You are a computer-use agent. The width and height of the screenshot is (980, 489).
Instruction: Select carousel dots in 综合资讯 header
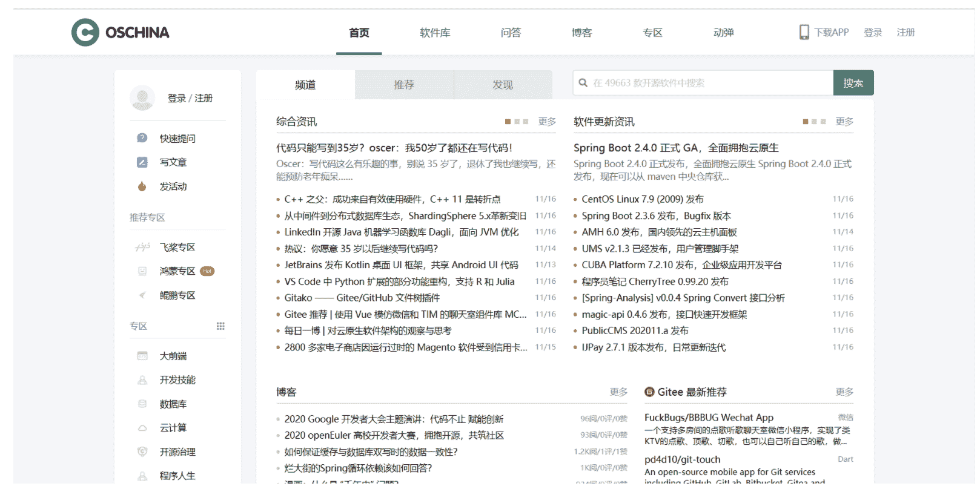(x=516, y=122)
